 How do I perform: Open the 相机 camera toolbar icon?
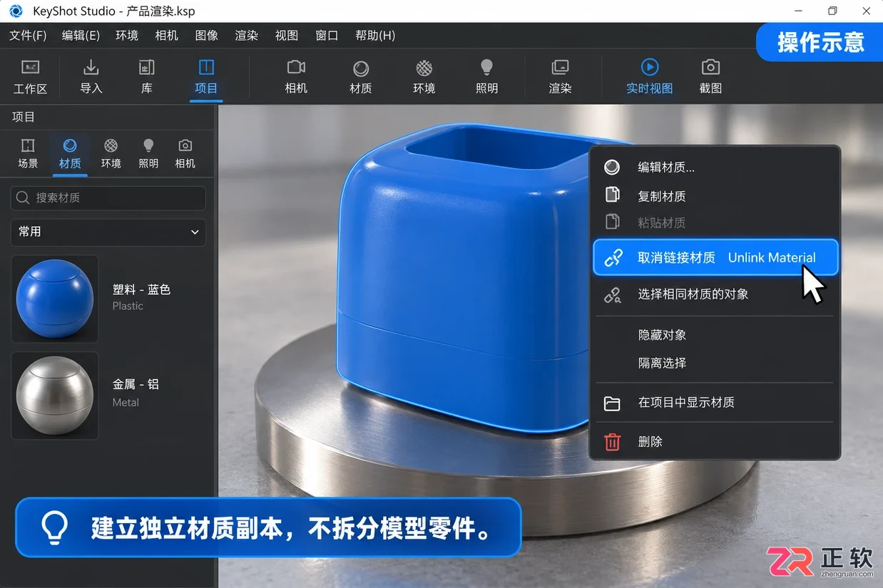click(x=296, y=77)
